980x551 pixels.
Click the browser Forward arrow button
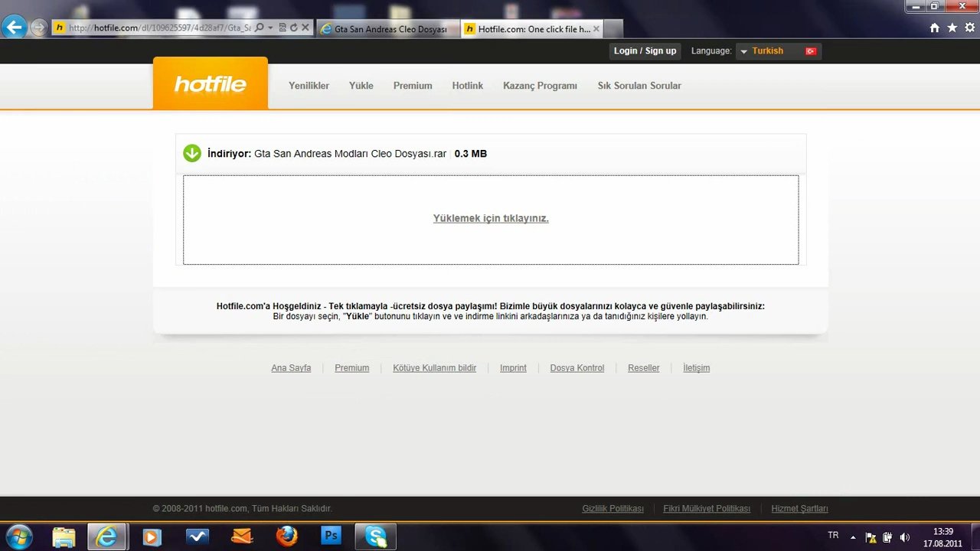(x=38, y=28)
